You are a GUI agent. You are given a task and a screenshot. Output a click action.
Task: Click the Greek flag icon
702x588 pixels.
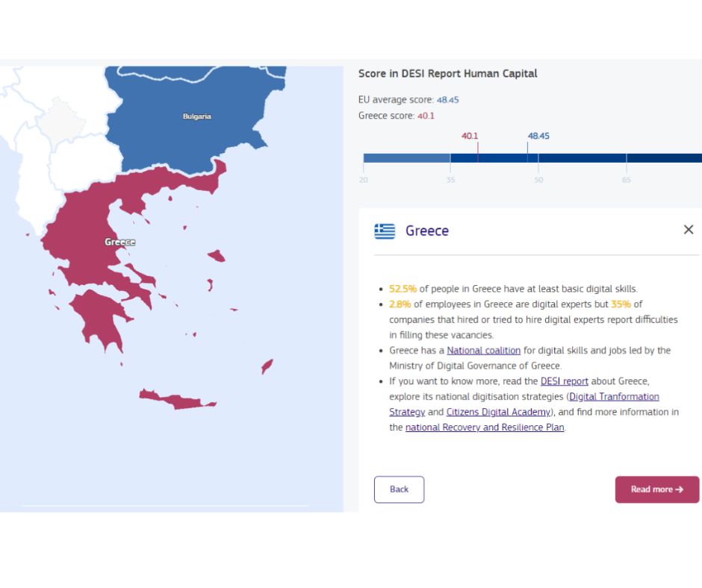[x=385, y=231]
